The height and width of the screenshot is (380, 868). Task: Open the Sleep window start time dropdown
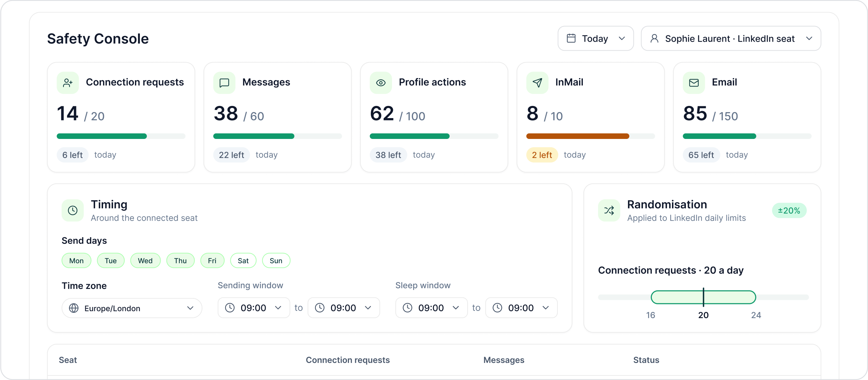431,308
